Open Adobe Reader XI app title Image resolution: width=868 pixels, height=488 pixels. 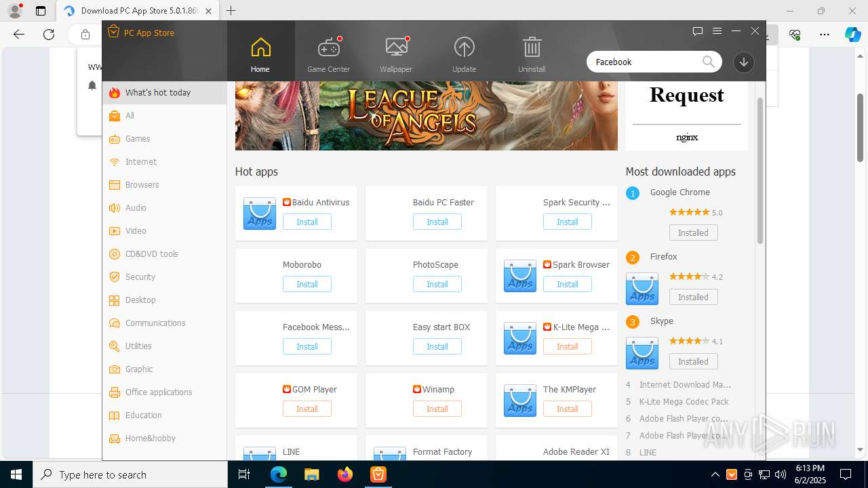(x=576, y=452)
